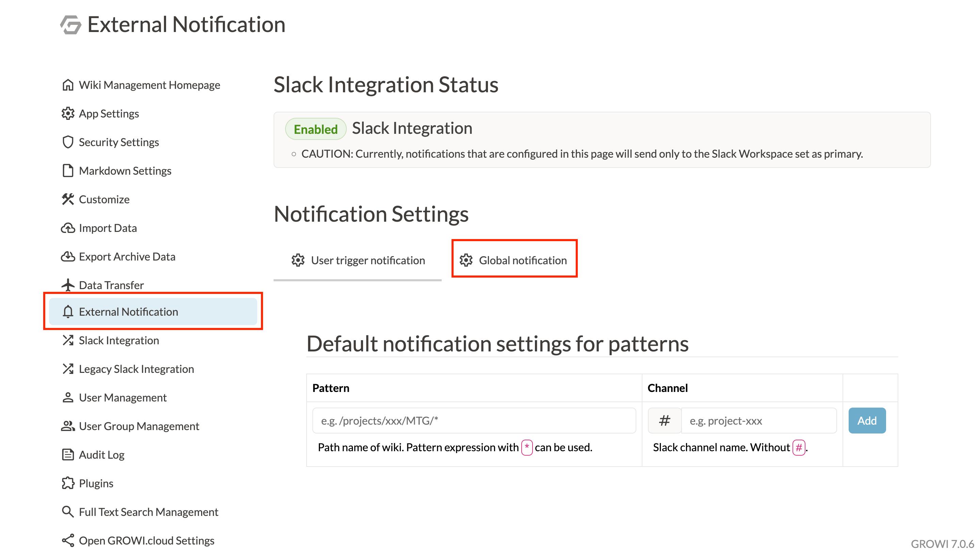Select External Notification in sidebar

[x=153, y=312]
